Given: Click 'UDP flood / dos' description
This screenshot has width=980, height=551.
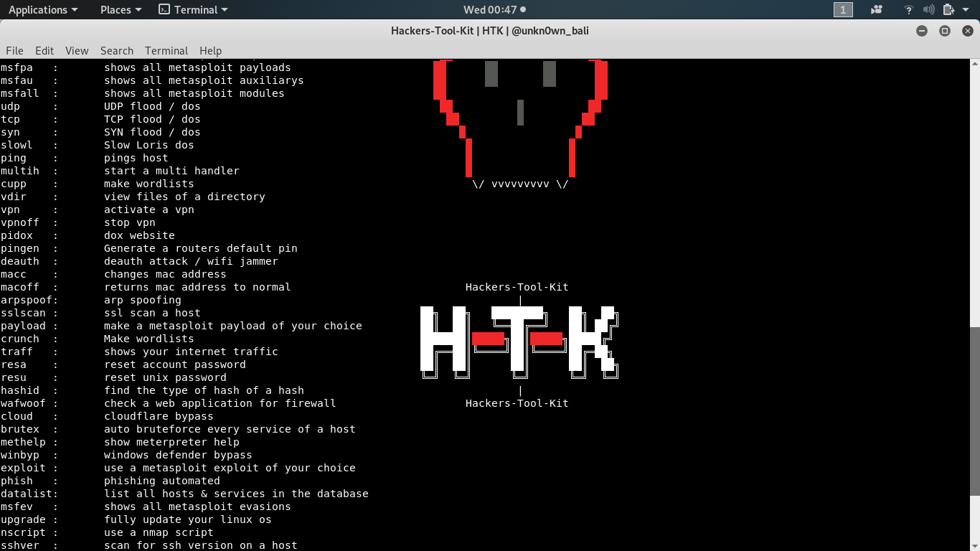Looking at the screenshot, I should [152, 106].
